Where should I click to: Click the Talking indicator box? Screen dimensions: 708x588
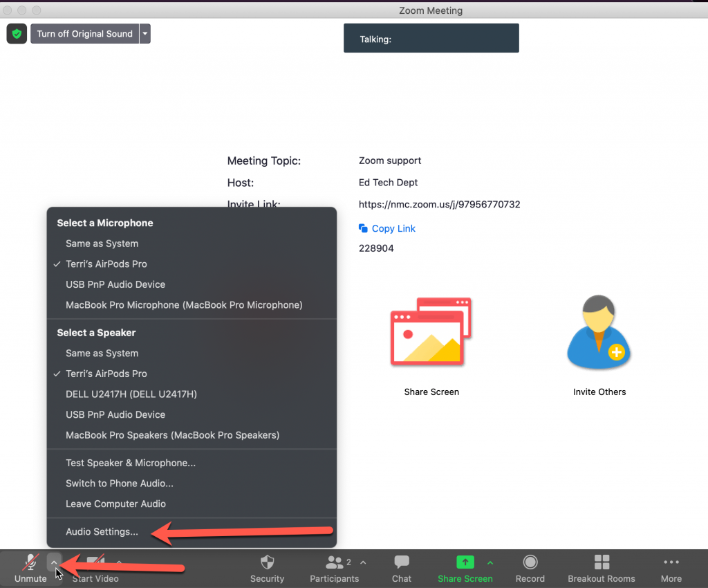click(x=431, y=38)
